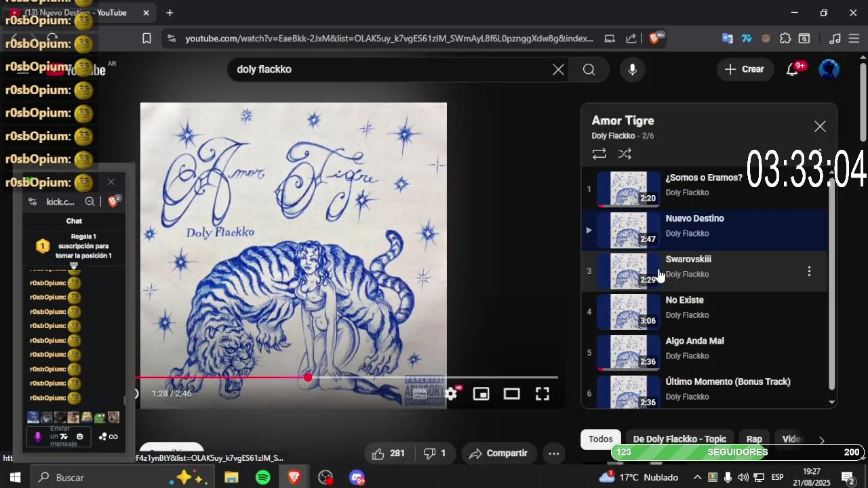Viewport: 868px width, 488px height.
Task: Open 7TV extension icon
Action: 747,39
